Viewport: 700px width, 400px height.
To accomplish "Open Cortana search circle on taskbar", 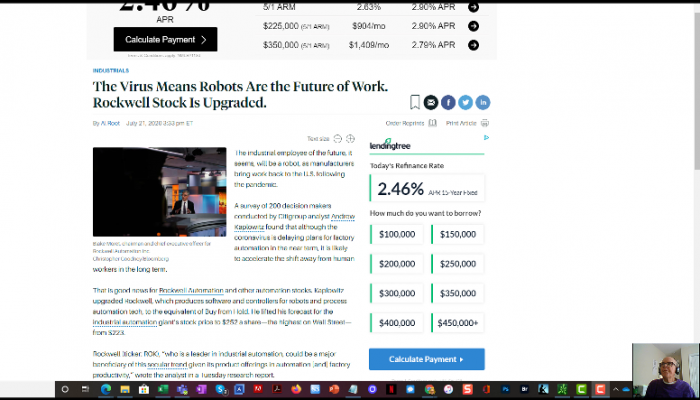I will tap(65, 389).
